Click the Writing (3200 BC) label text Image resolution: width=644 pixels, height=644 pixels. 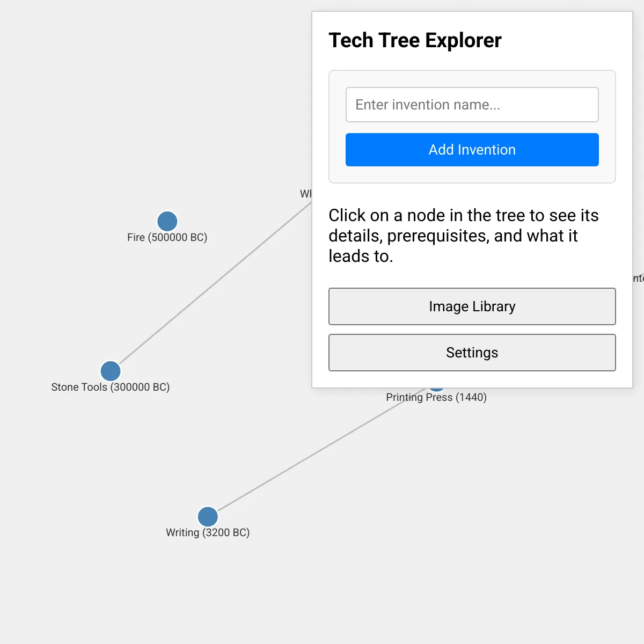click(x=208, y=532)
